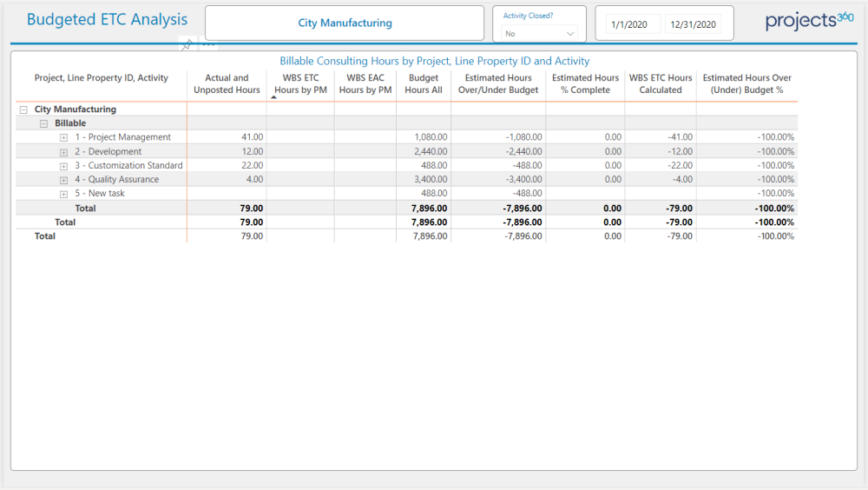Screen dimensions: 868x490
Task: Expand the 2 - Development row
Action: 63,152
